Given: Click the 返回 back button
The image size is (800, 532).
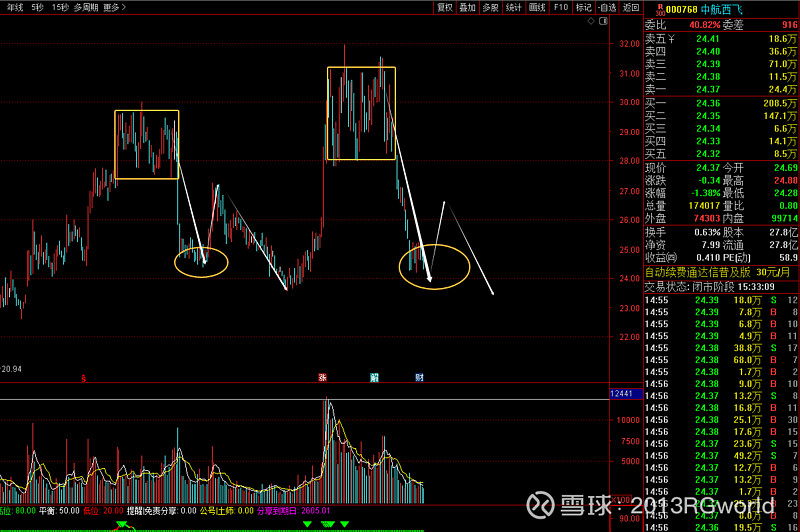Looking at the screenshot, I should pos(631,7).
